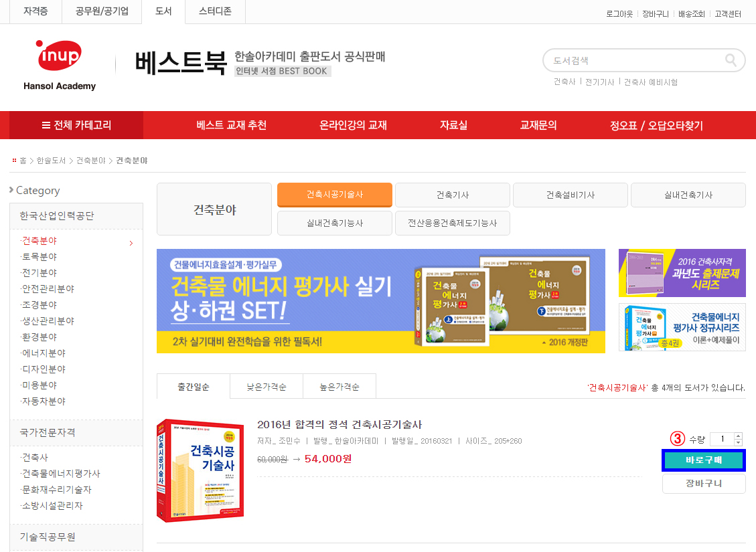The image size is (756, 552).
Task: Open 미용분야 in the sidebar
Action: coord(39,385)
